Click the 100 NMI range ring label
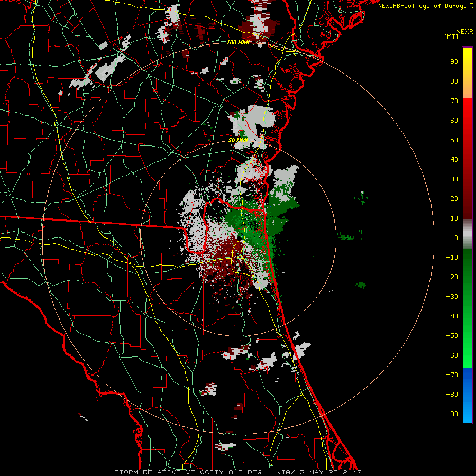Viewport: 476px width, 476px height. pos(239,42)
